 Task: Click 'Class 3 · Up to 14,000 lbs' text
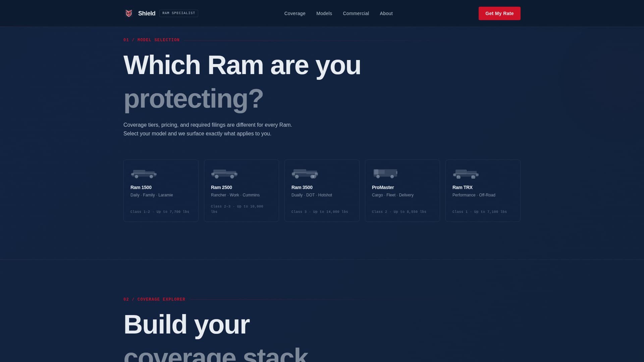[x=320, y=212]
